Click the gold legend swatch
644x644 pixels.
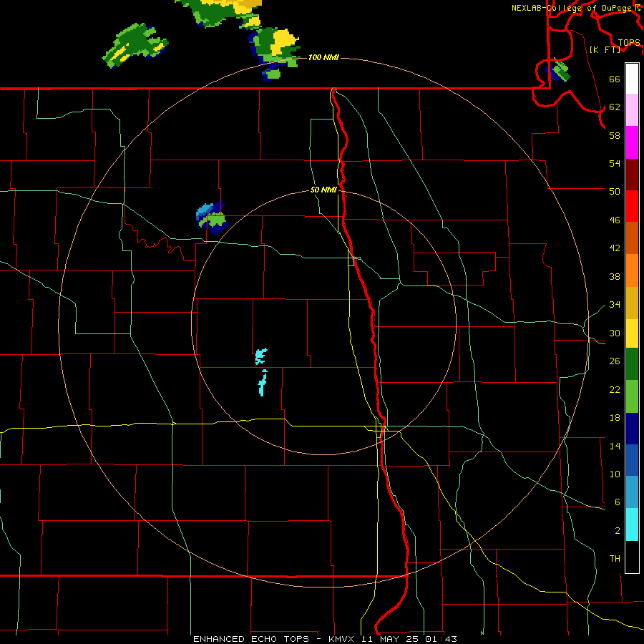(x=632, y=303)
